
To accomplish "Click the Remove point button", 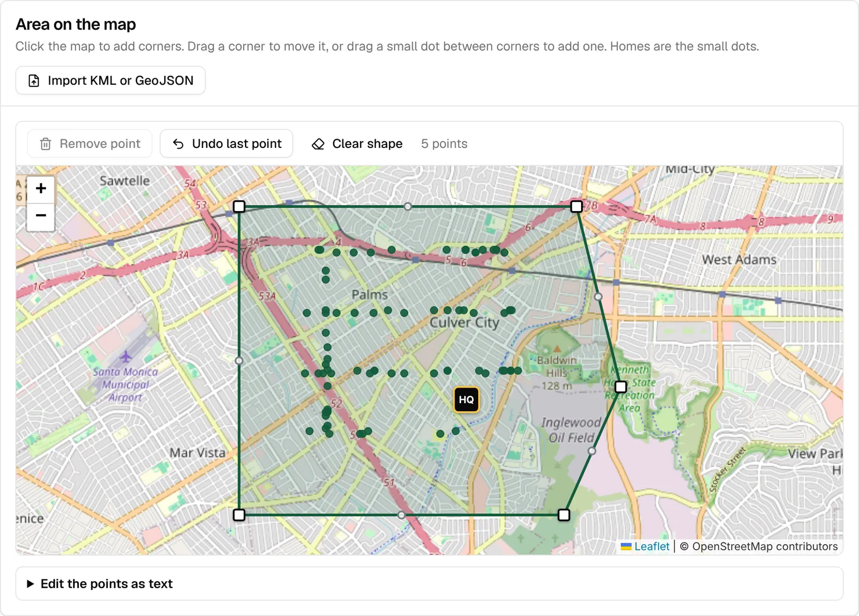I will pos(90,144).
